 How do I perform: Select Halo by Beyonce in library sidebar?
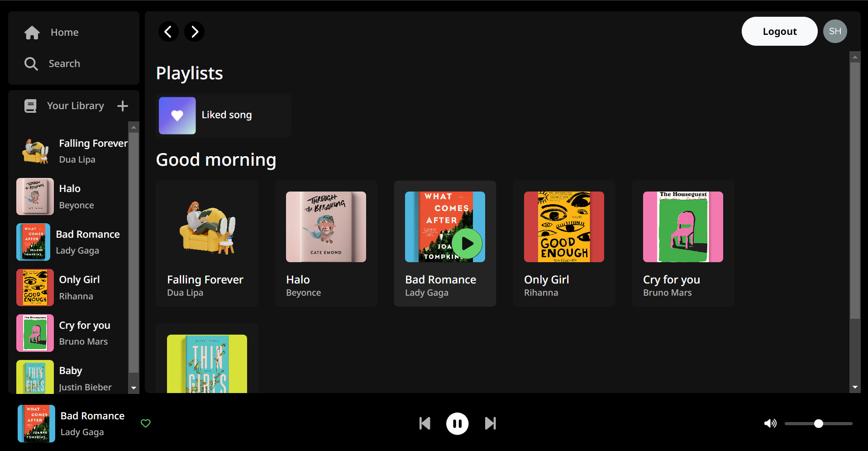pyautogui.click(x=72, y=197)
